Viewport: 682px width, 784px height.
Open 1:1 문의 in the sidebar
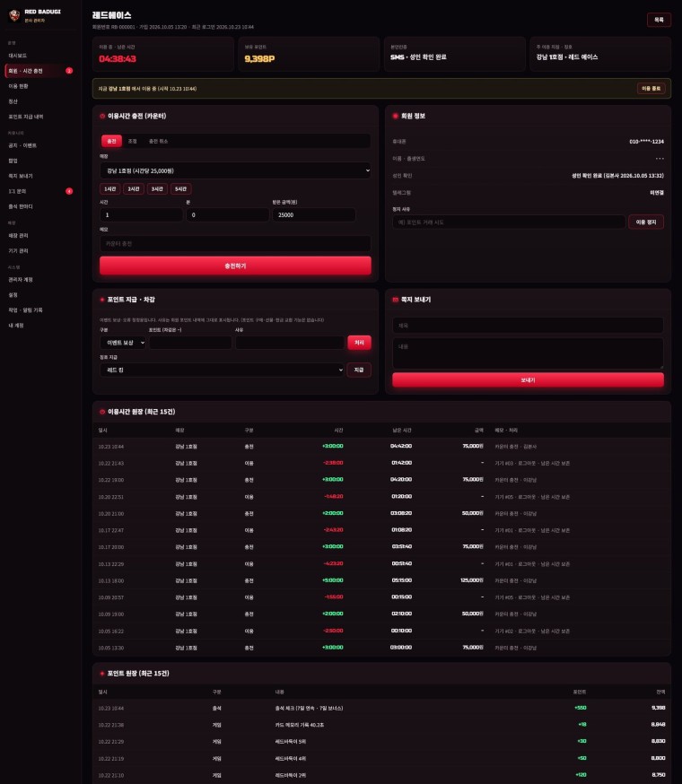pyautogui.click(x=39, y=191)
